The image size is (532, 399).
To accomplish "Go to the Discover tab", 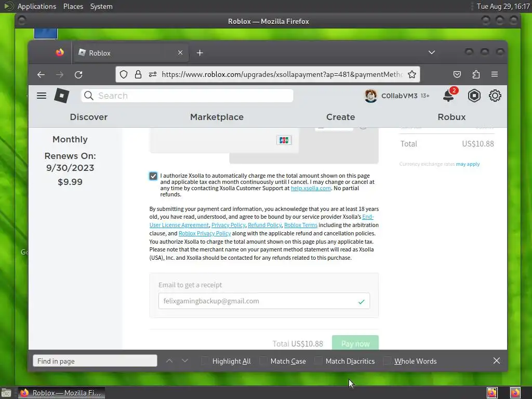I will coord(88,117).
